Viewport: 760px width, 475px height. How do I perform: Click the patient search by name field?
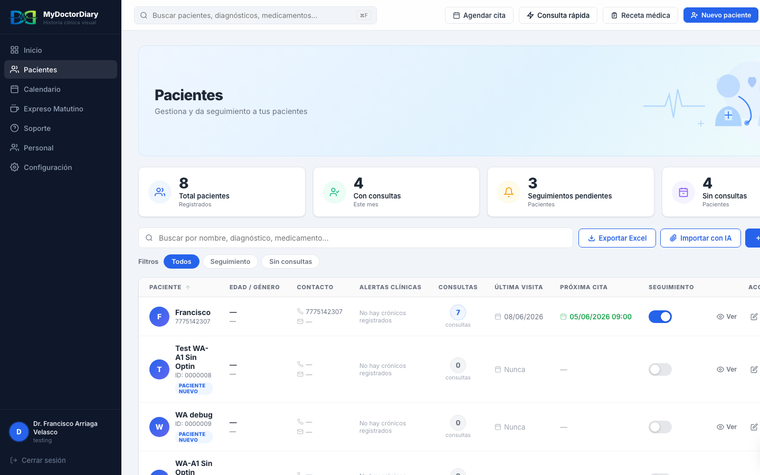pos(356,238)
